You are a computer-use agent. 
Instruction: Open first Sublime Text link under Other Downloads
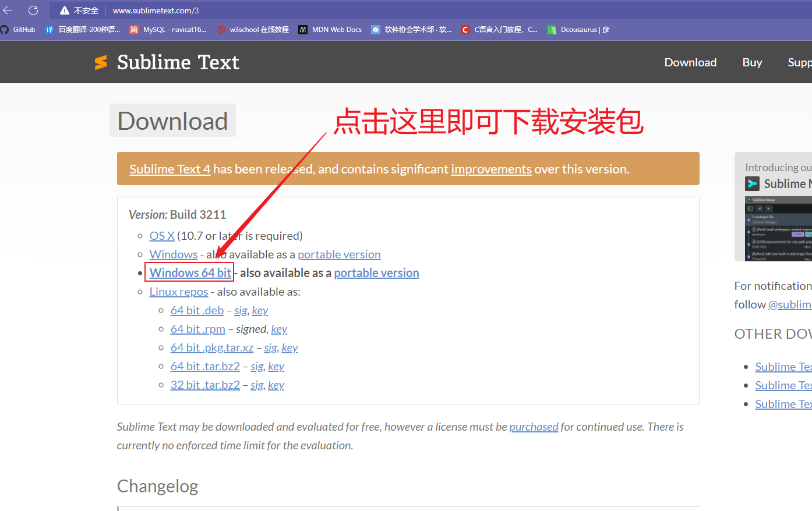pyautogui.click(x=783, y=367)
